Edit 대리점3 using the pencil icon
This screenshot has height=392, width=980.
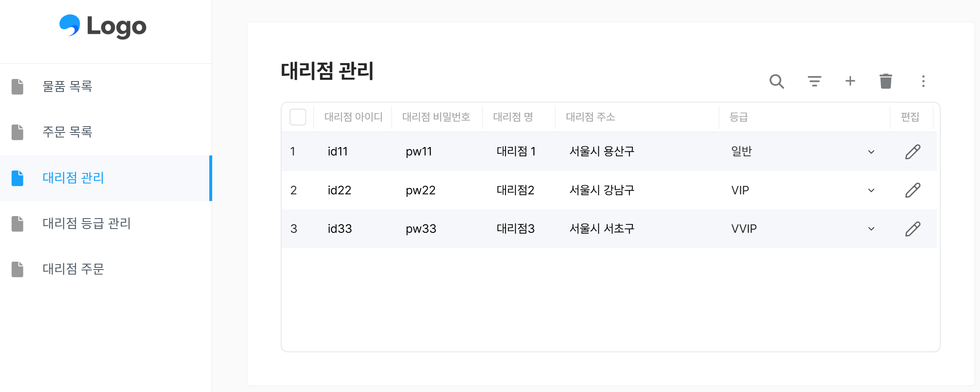(913, 229)
